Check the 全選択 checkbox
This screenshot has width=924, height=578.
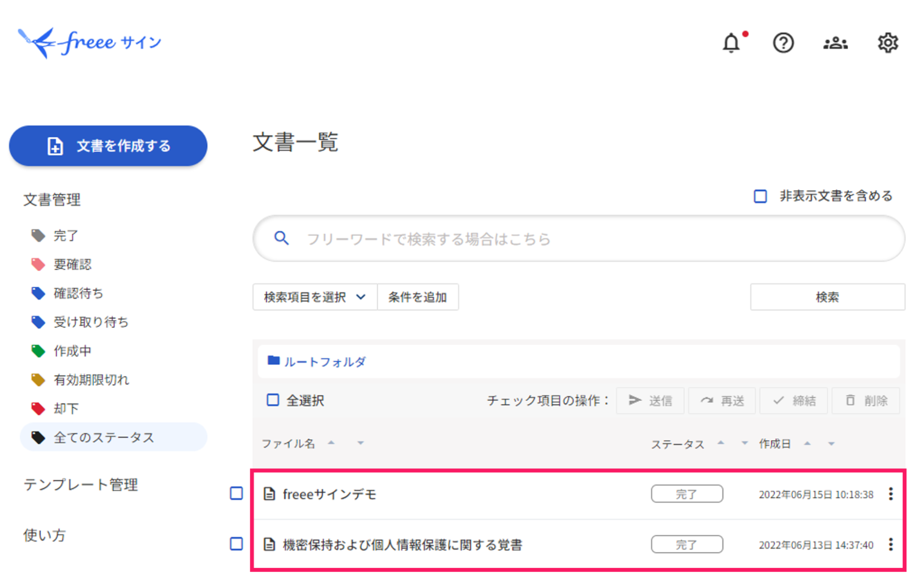273,400
